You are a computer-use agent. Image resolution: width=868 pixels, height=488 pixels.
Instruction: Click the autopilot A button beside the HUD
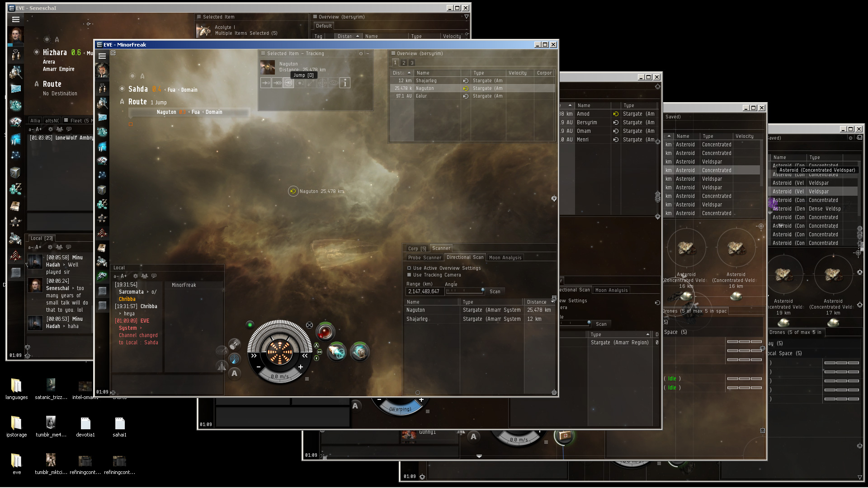coord(234,373)
